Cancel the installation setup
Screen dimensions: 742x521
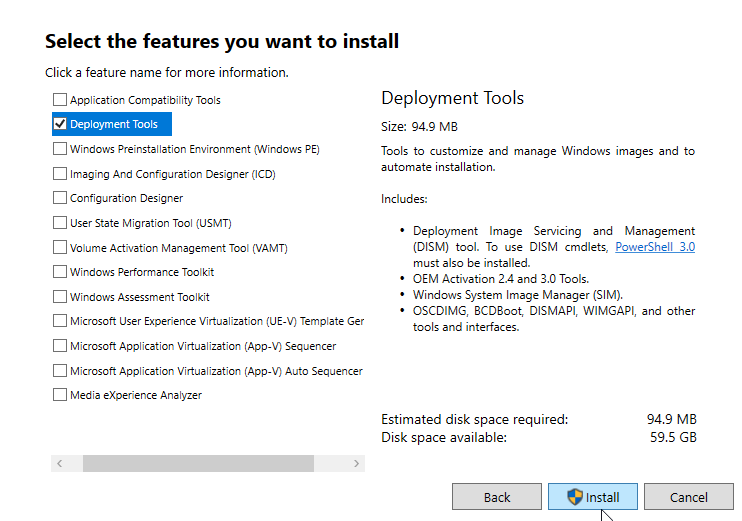pos(689,497)
